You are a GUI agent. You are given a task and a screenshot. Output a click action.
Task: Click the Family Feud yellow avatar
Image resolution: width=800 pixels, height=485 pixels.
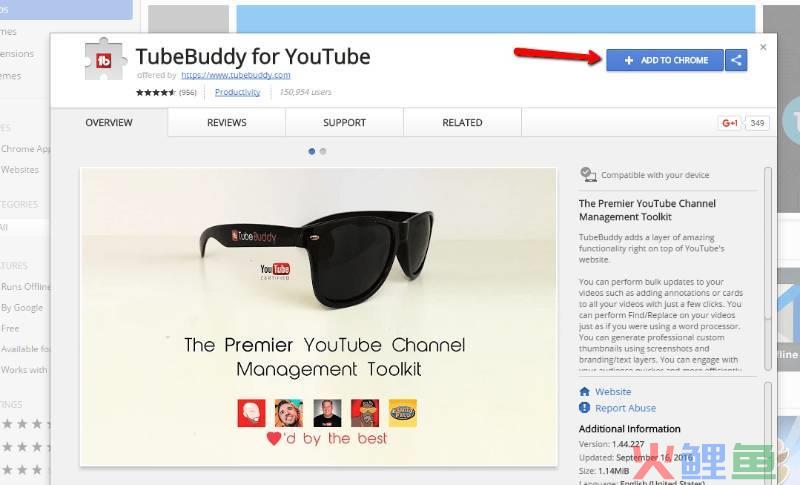pos(403,413)
